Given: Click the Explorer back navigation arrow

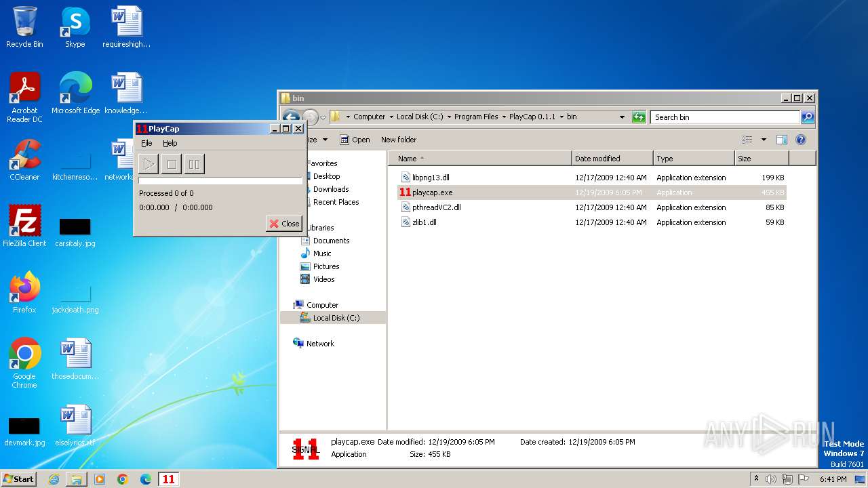Looking at the screenshot, I should click(x=290, y=117).
